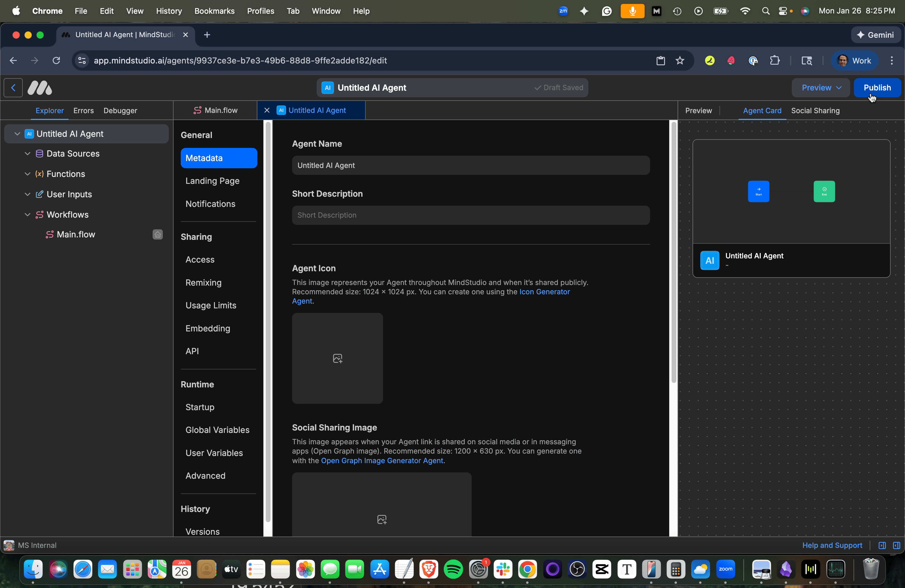The height and width of the screenshot is (588, 905).
Task: Open the Icon Generator Agent link
Action: [544, 292]
